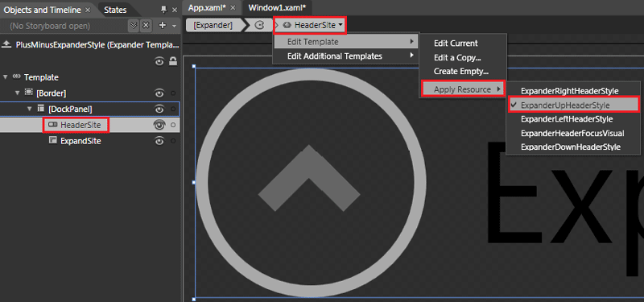Hide the [Border] element with its eye
Image resolution: width=644 pixels, height=302 pixels.
(159, 93)
